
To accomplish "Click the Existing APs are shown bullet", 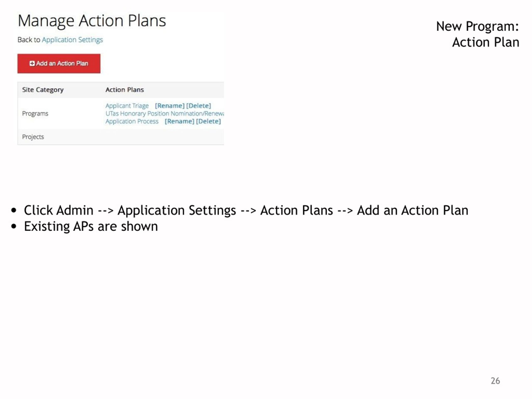I will (x=91, y=227).
